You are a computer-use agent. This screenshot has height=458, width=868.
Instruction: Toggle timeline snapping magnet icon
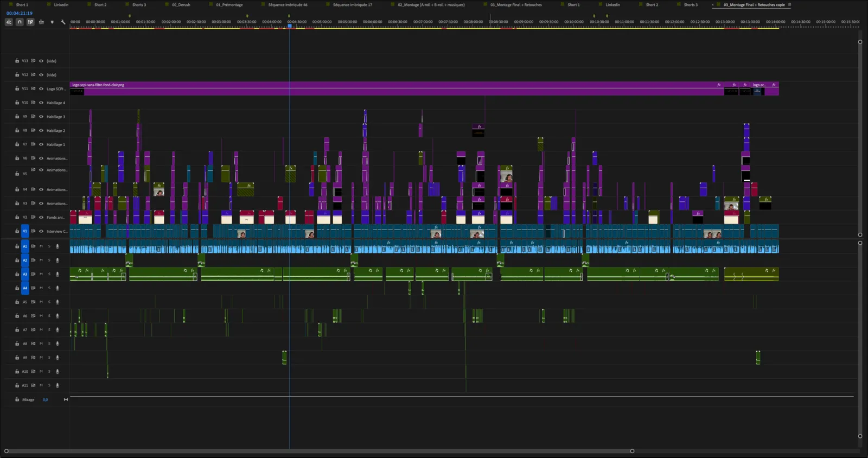tap(20, 22)
